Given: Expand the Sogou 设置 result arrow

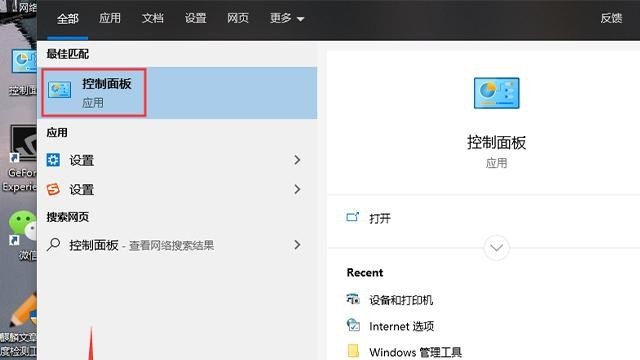Looking at the screenshot, I should point(297,189).
